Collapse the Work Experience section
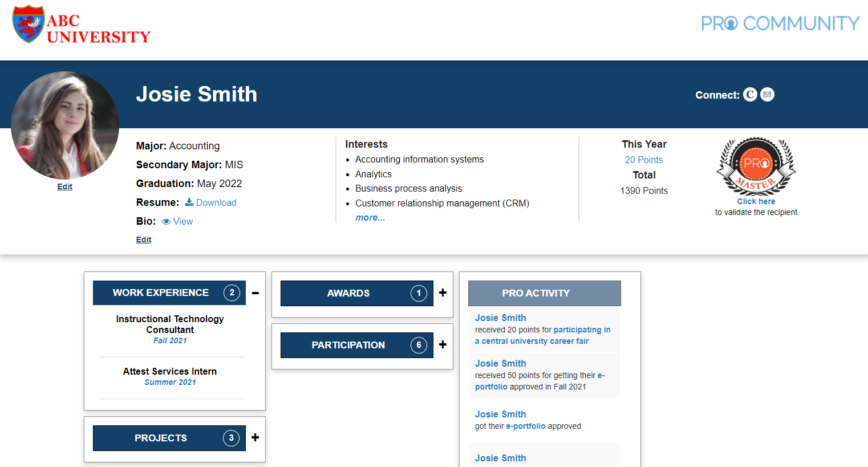The image size is (868, 467). point(255,293)
